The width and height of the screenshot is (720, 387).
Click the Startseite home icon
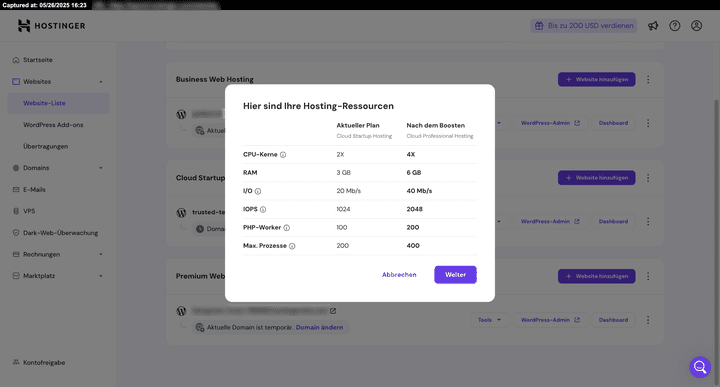pyautogui.click(x=16, y=60)
